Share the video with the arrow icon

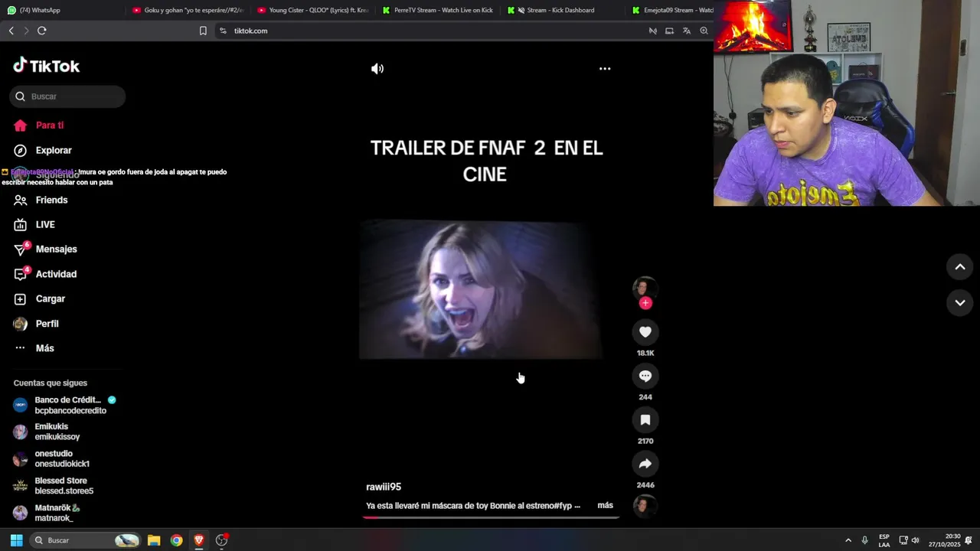(645, 464)
